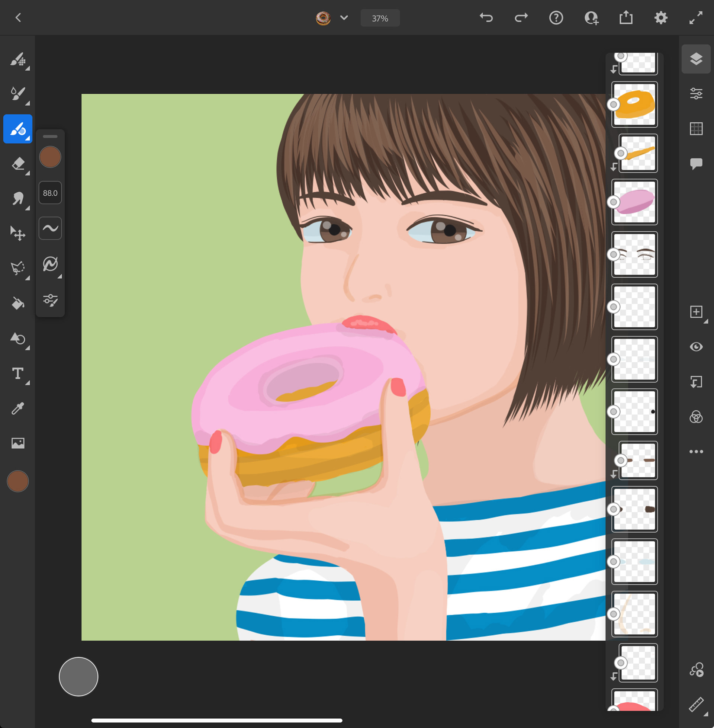
Task: Open more layer actions menu
Action: [696, 452]
